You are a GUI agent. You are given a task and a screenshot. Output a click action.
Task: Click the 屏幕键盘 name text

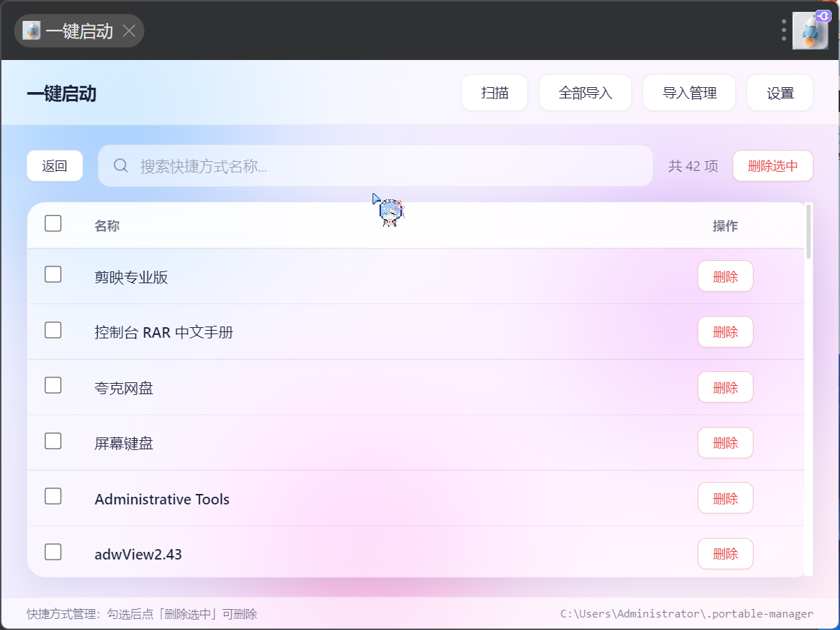pos(124,443)
